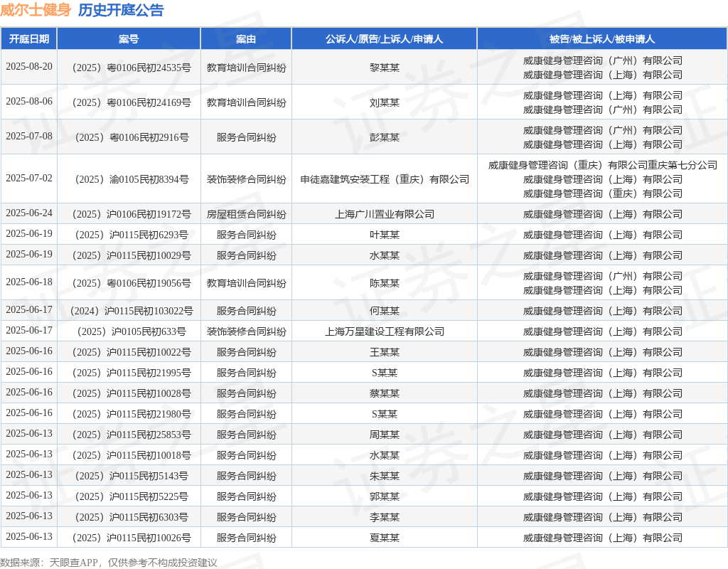Click date cell 2025-06-18
Viewport: 728px width, 569px height.
pos(28,282)
